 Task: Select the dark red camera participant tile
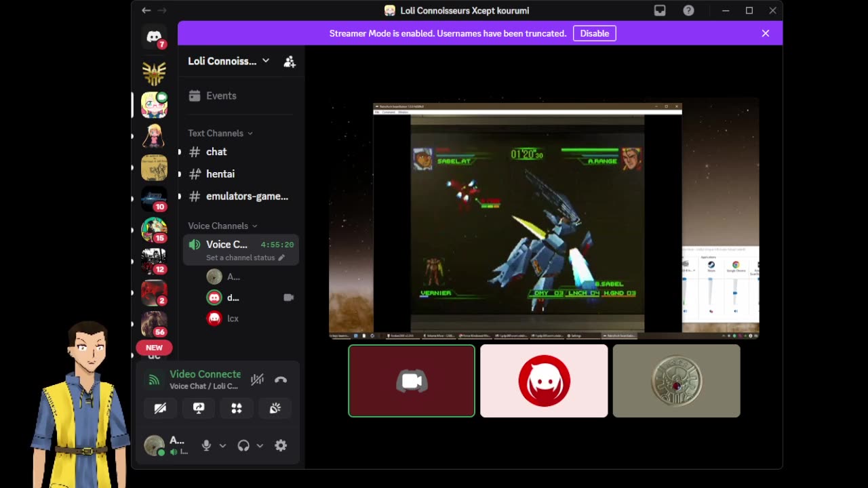[x=412, y=381]
